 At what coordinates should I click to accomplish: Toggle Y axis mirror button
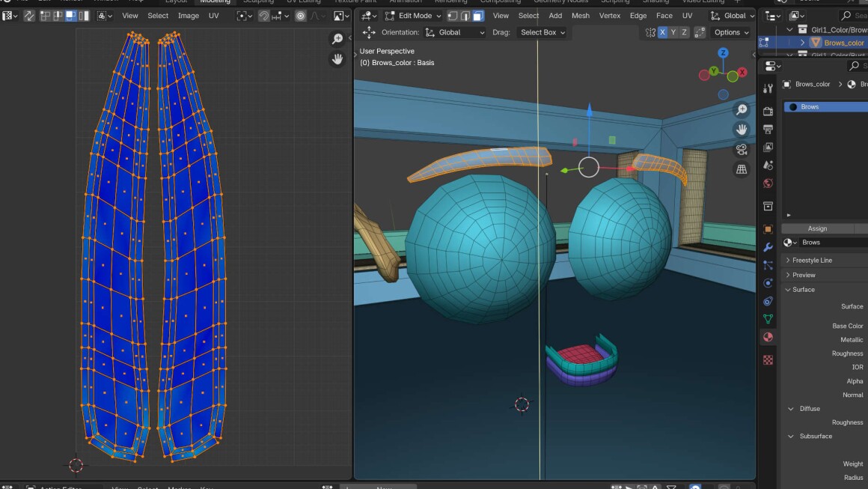[x=673, y=33]
